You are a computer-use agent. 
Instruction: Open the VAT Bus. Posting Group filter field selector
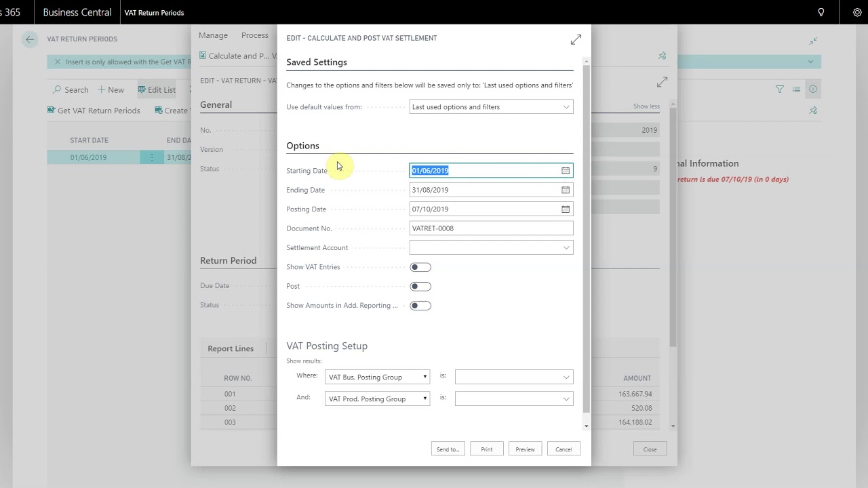(x=377, y=378)
